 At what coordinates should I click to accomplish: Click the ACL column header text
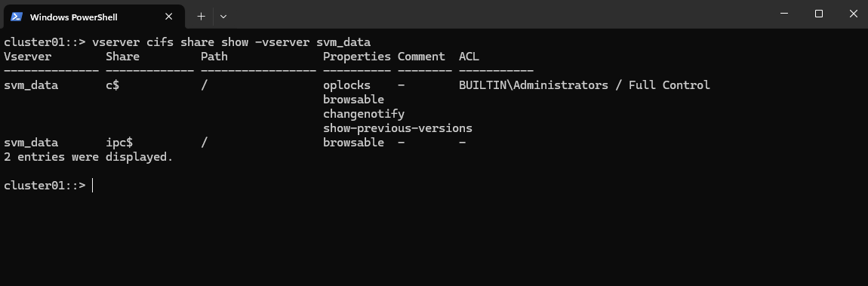pos(469,57)
